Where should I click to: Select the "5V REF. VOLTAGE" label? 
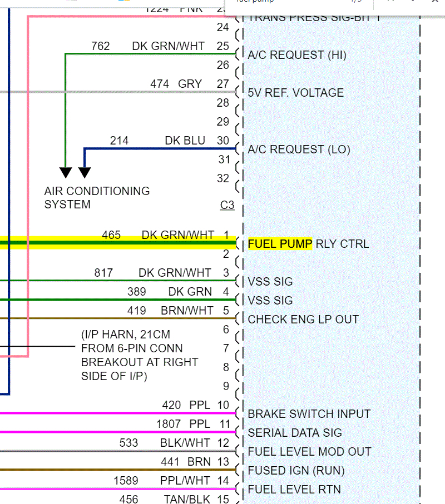pos(296,93)
